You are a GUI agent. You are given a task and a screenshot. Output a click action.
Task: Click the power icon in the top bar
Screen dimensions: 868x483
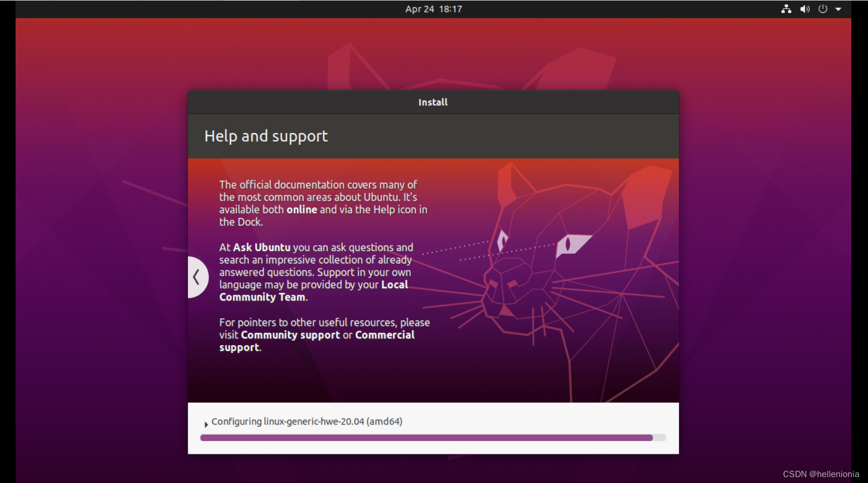coord(822,9)
